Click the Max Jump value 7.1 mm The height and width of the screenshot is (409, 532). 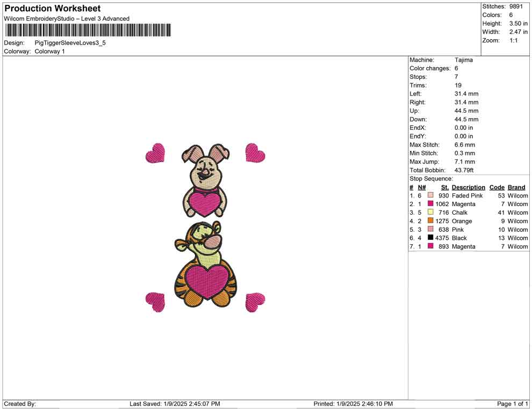(x=464, y=162)
